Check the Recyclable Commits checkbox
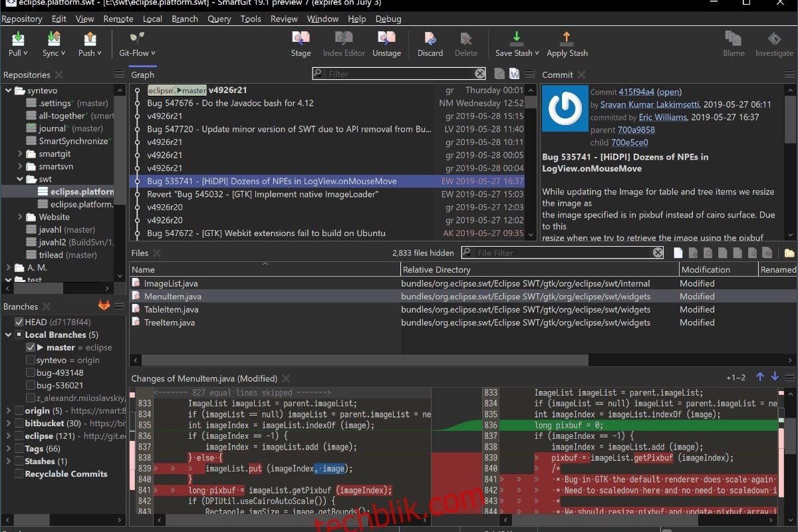Viewport: 798px width, 532px height. click(x=19, y=474)
